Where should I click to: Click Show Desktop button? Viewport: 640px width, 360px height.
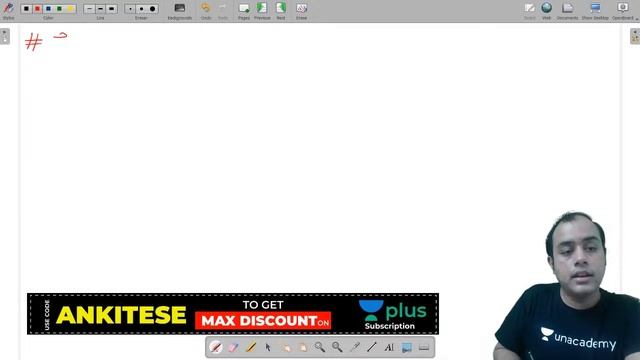[595, 11]
